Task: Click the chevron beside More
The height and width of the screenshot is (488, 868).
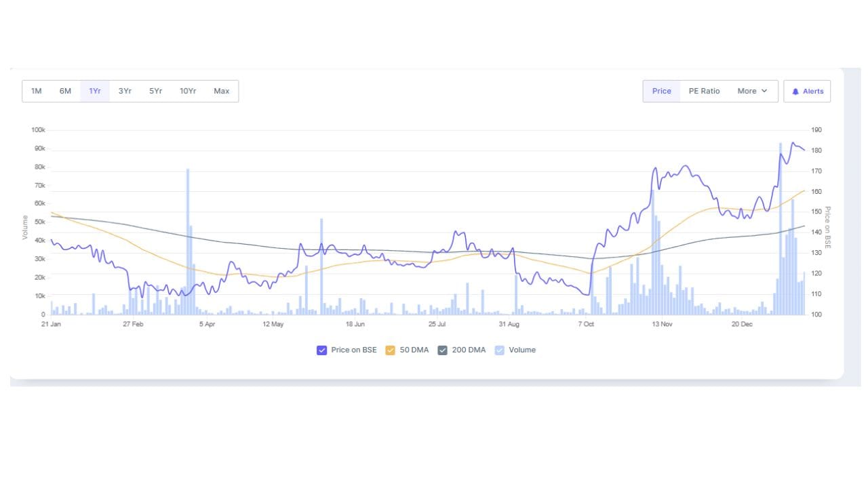Action: tap(764, 91)
